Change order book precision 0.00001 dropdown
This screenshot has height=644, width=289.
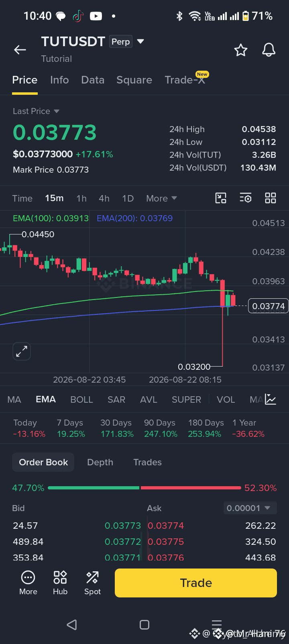pos(249,508)
